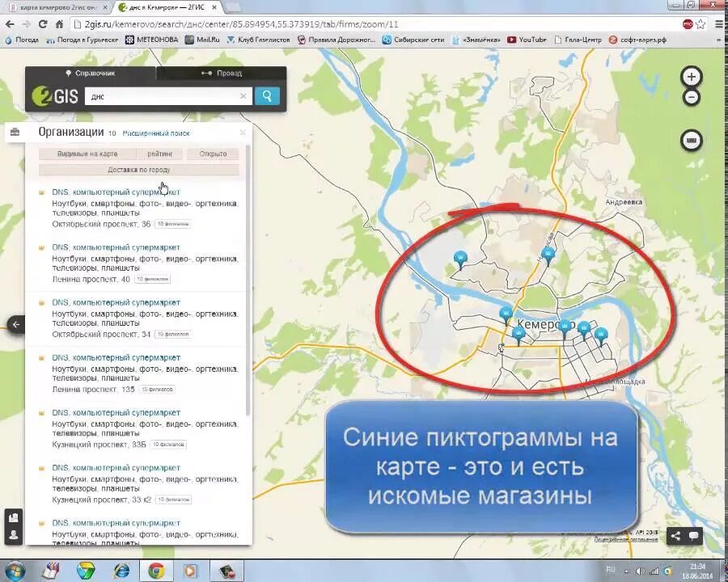The image size is (728, 582).
Task: Open the Mail.Ru bookmark
Action: click(202, 40)
